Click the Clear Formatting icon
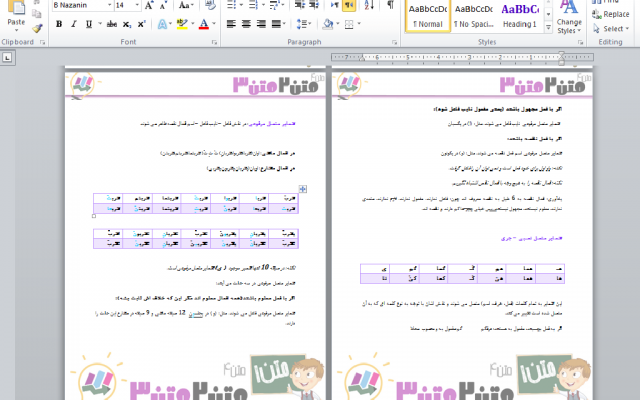Image resolution: width=640 pixels, height=400 pixels. point(210,5)
